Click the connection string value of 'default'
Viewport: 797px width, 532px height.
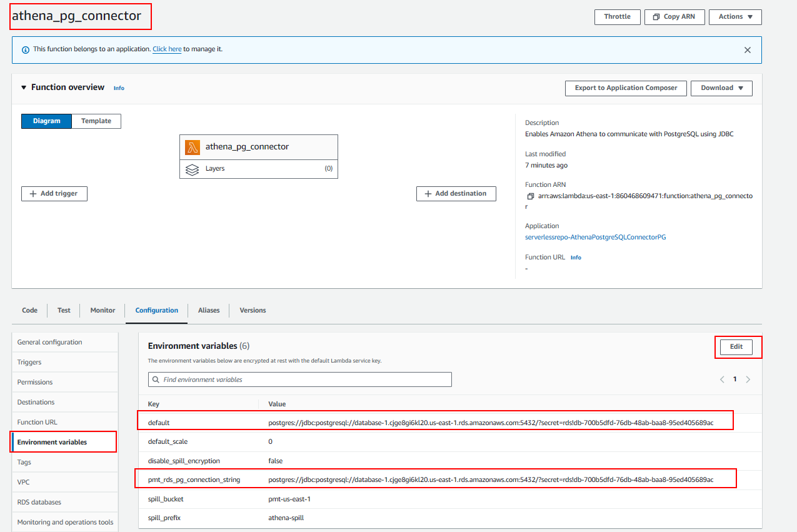click(x=491, y=423)
